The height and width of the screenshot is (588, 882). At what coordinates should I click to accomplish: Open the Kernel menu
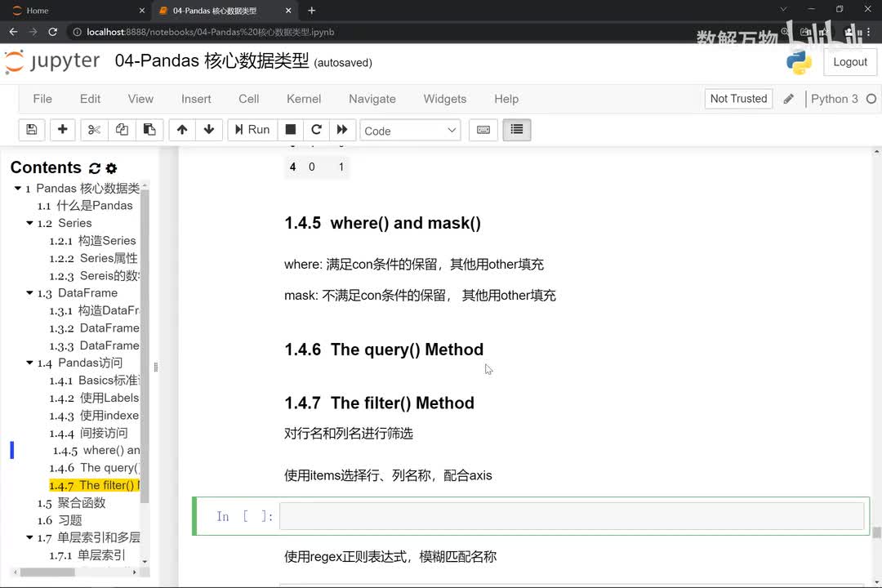[x=304, y=99]
